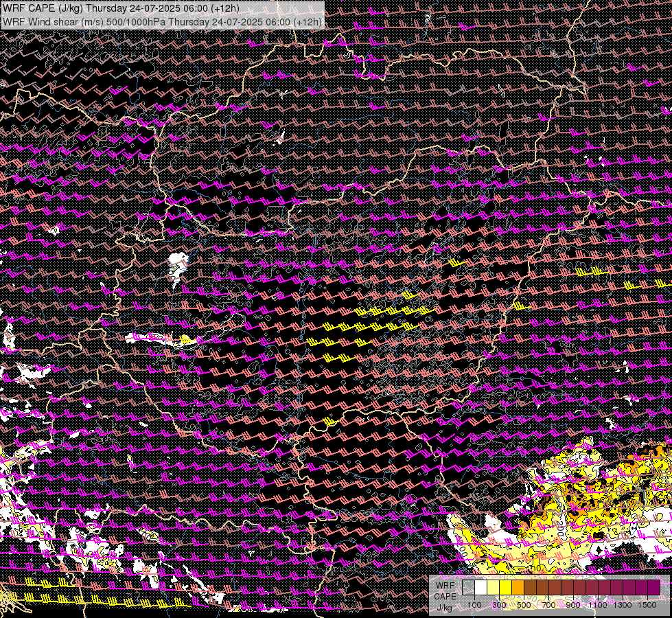Select the pale yellow CAPE legend swatch

pos(494,587)
